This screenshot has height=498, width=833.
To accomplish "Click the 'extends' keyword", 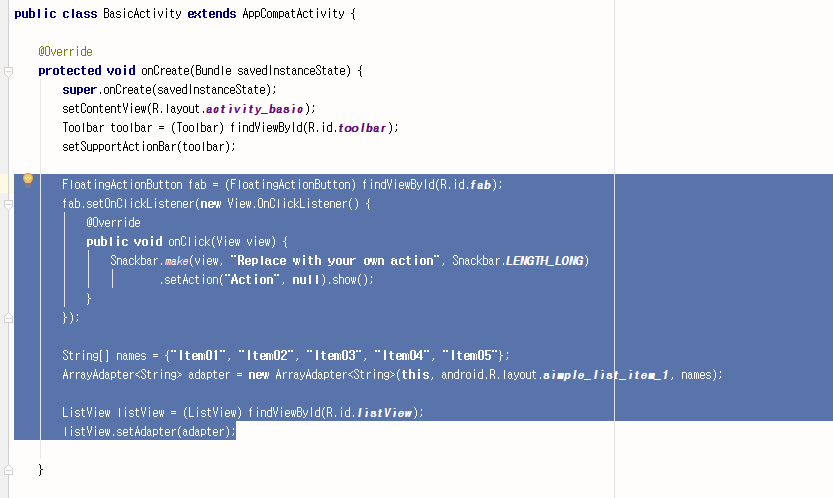I will pyautogui.click(x=211, y=14).
